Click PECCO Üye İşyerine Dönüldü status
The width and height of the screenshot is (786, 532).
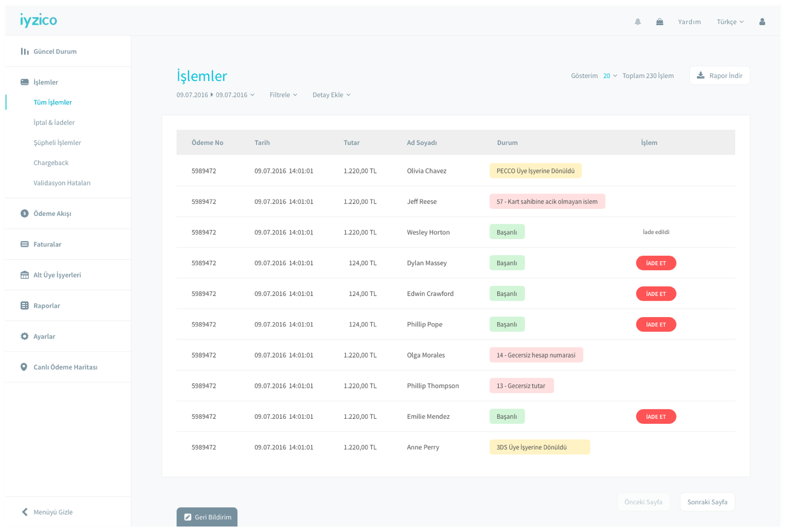pyautogui.click(x=535, y=171)
